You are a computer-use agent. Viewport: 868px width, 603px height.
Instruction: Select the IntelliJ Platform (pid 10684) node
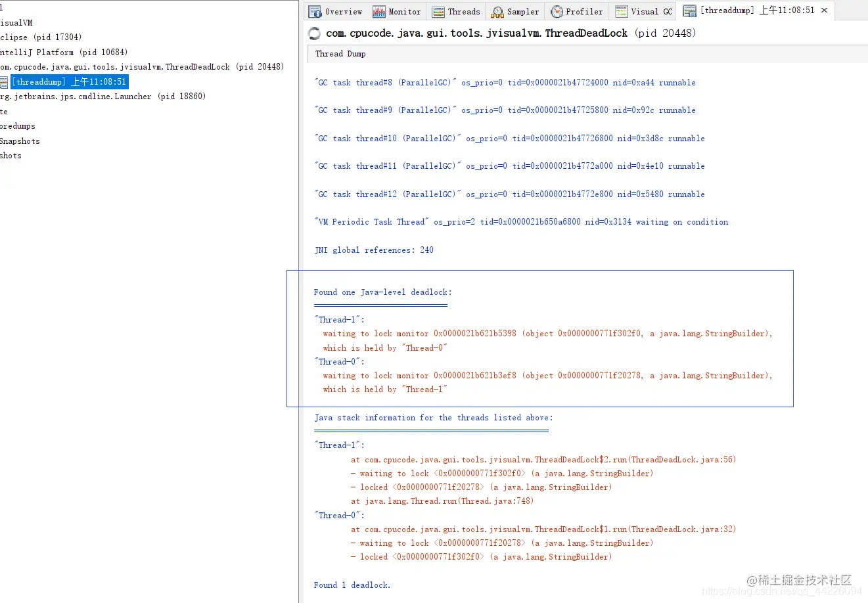(x=64, y=52)
